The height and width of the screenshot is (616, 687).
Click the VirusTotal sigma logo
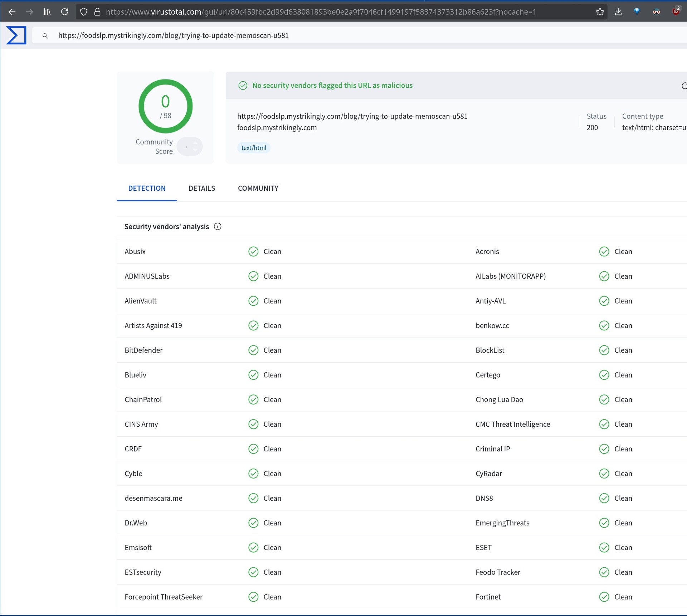point(16,35)
